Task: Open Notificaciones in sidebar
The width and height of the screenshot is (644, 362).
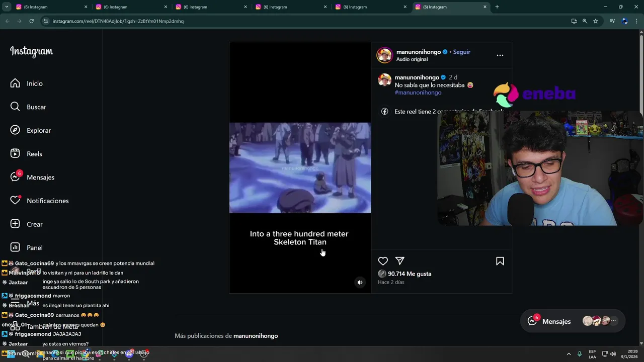Action: click(x=39, y=201)
